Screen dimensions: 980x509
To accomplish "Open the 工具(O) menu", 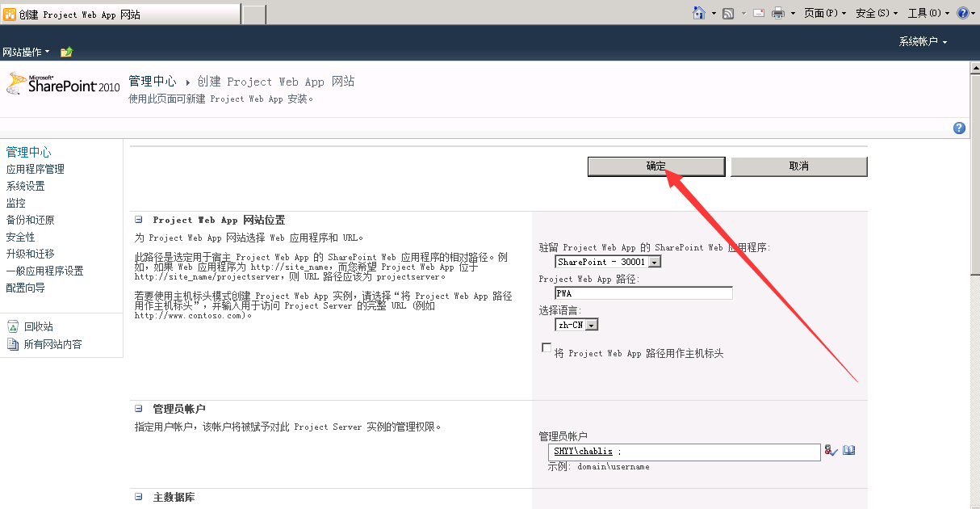I will click(928, 13).
